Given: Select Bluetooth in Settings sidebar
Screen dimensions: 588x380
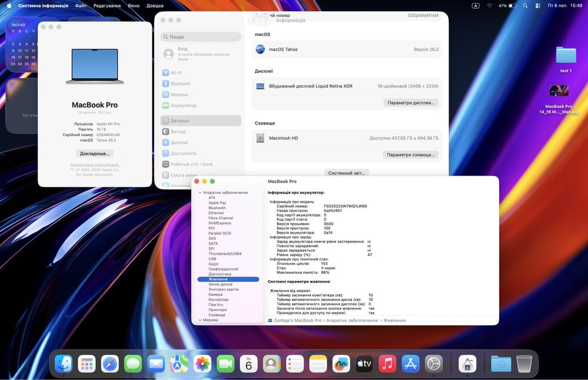Looking at the screenshot, I should click(201, 83).
